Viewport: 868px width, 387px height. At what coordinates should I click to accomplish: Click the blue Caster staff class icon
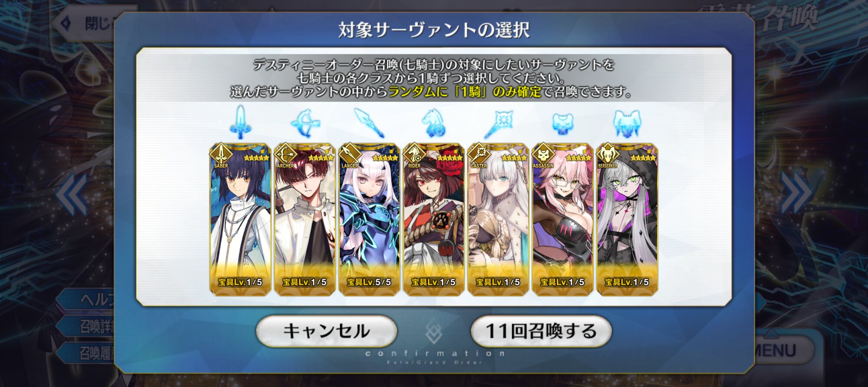498,124
